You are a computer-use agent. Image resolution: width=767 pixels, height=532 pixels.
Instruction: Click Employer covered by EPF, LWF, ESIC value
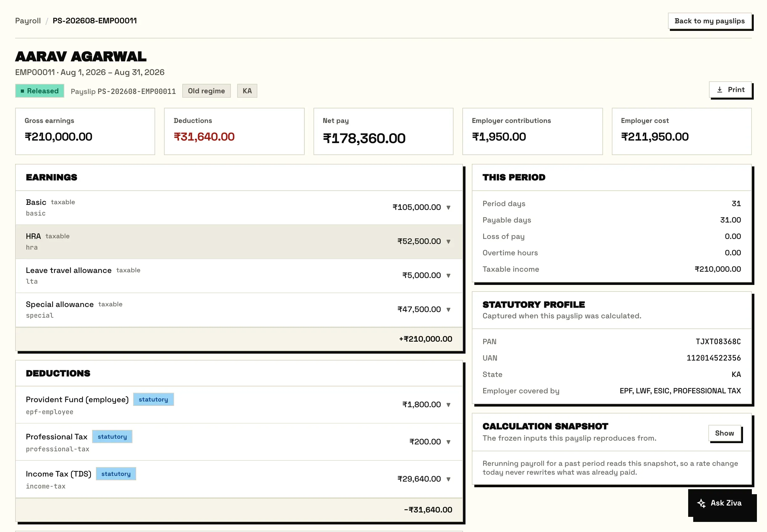click(x=680, y=391)
